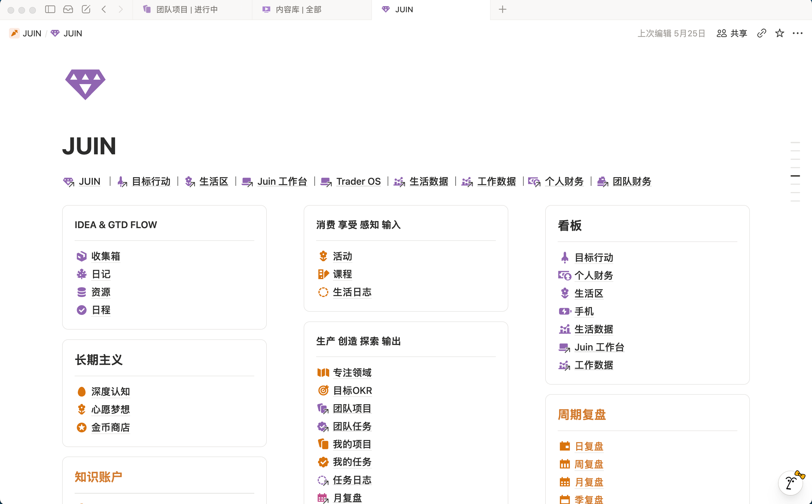
Task: Open the 课程 page link
Action: click(342, 274)
